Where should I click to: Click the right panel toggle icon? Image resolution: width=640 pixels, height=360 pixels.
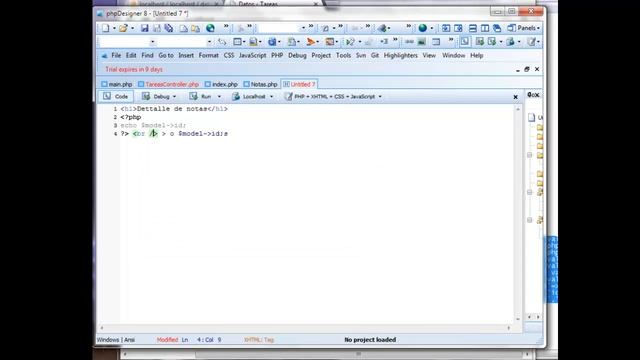click(458, 28)
